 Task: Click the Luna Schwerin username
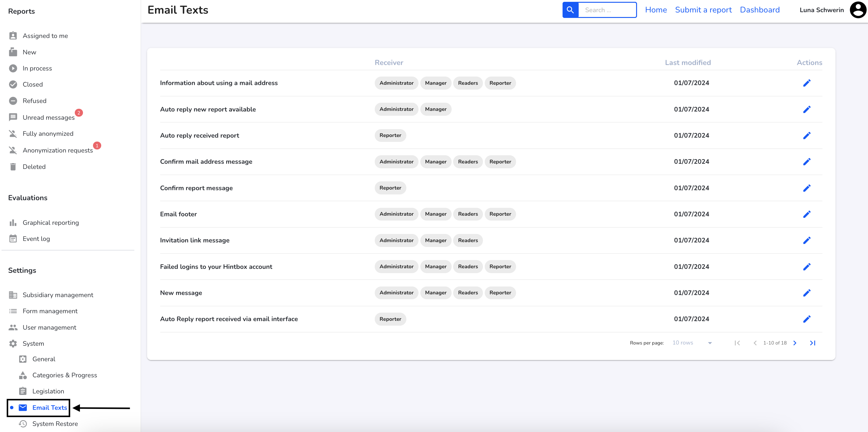[x=821, y=10]
